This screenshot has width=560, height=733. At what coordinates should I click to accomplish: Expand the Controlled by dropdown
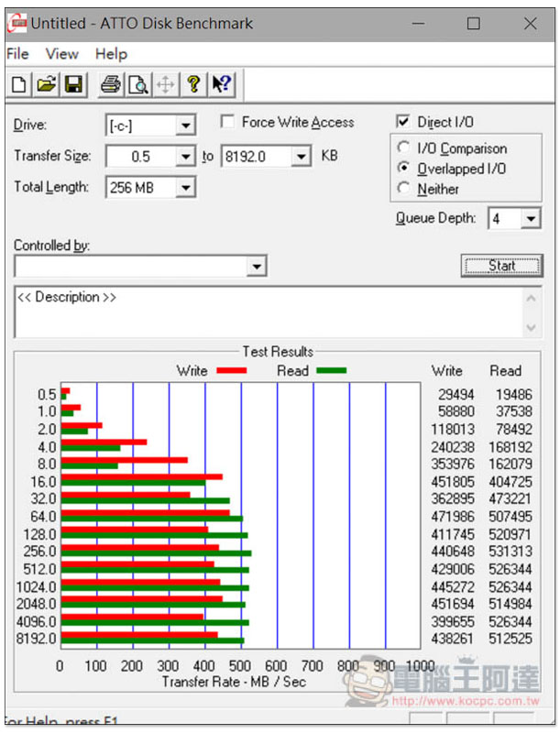pos(257,267)
